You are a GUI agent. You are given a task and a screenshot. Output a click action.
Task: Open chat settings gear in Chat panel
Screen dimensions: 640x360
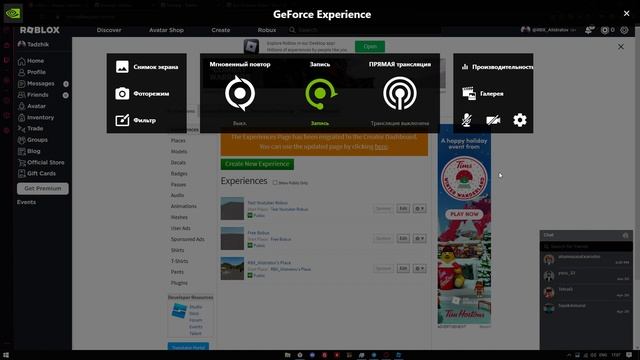pyautogui.click(x=625, y=235)
